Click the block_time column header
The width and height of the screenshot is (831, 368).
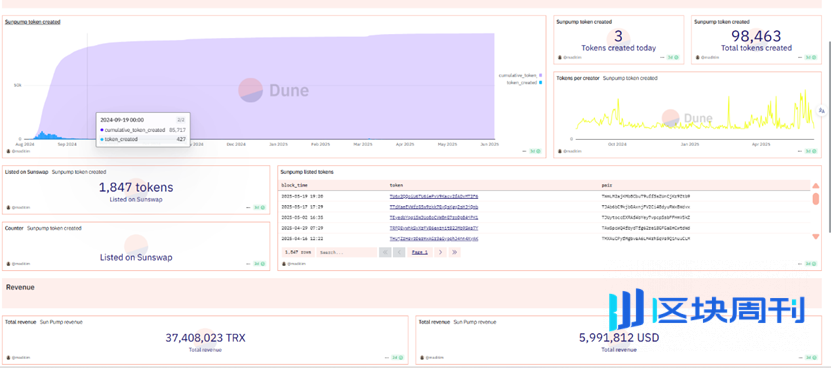pos(295,186)
